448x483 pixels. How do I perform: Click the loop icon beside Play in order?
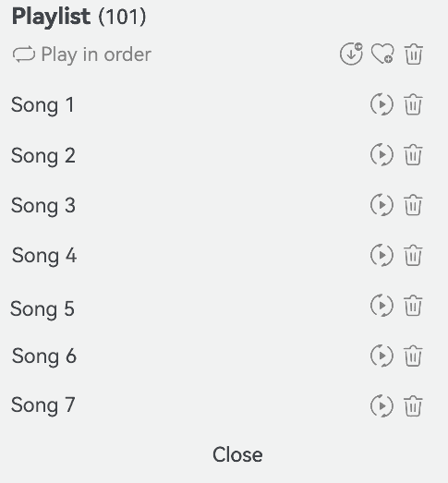pyautogui.click(x=24, y=54)
